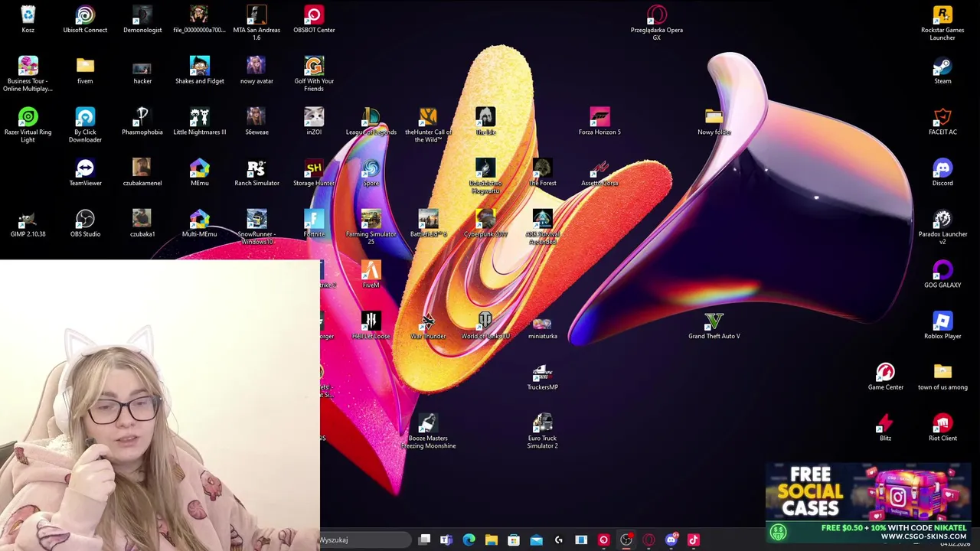Select the TruckersMP desktop shortcut
This screenshot has height=551, width=980.
pos(542,377)
